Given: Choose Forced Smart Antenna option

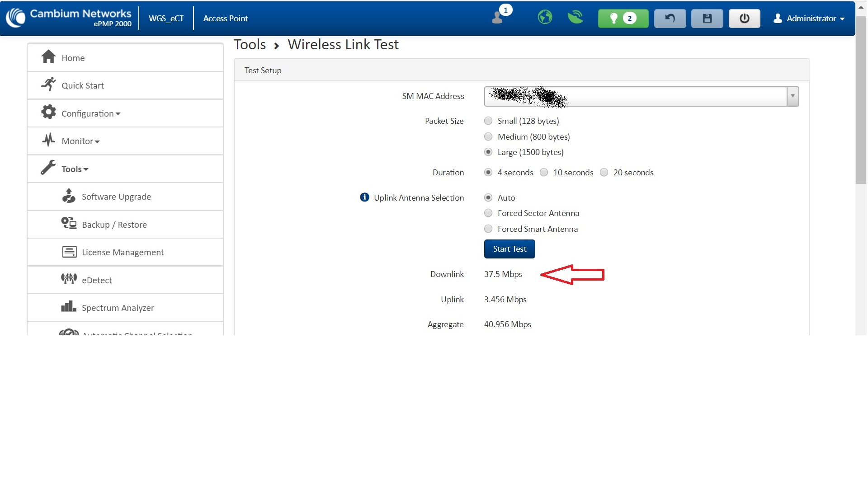Looking at the screenshot, I should pos(488,229).
